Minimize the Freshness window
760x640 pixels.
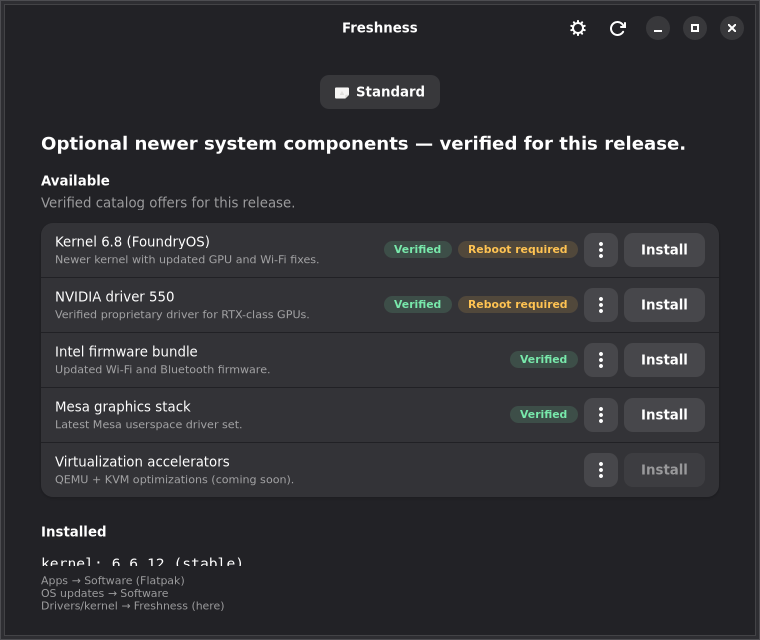pyautogui.click(x=658, y=28)
